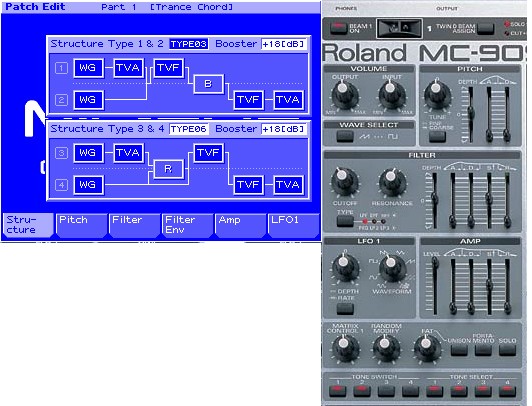Select Structure Type 1 & 2 TYPE03 field

[x=189, y=44]
